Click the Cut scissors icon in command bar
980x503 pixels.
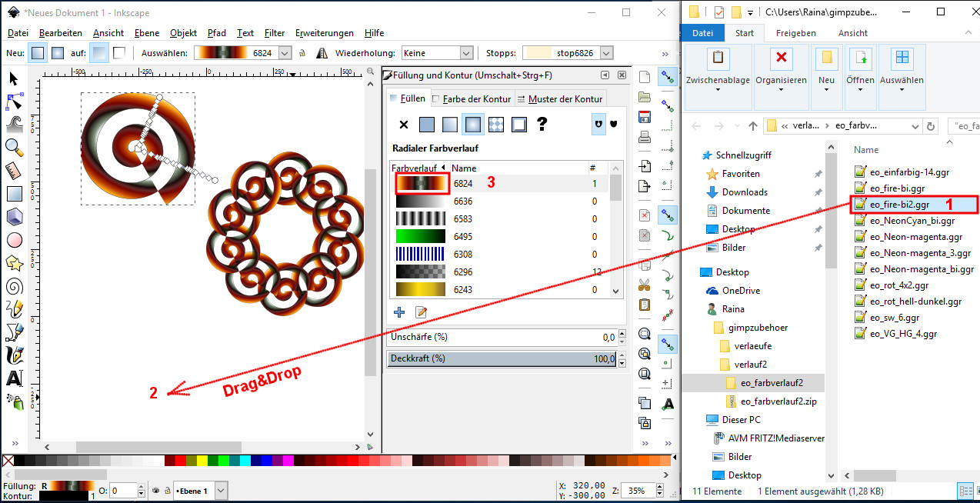(645, 285)
